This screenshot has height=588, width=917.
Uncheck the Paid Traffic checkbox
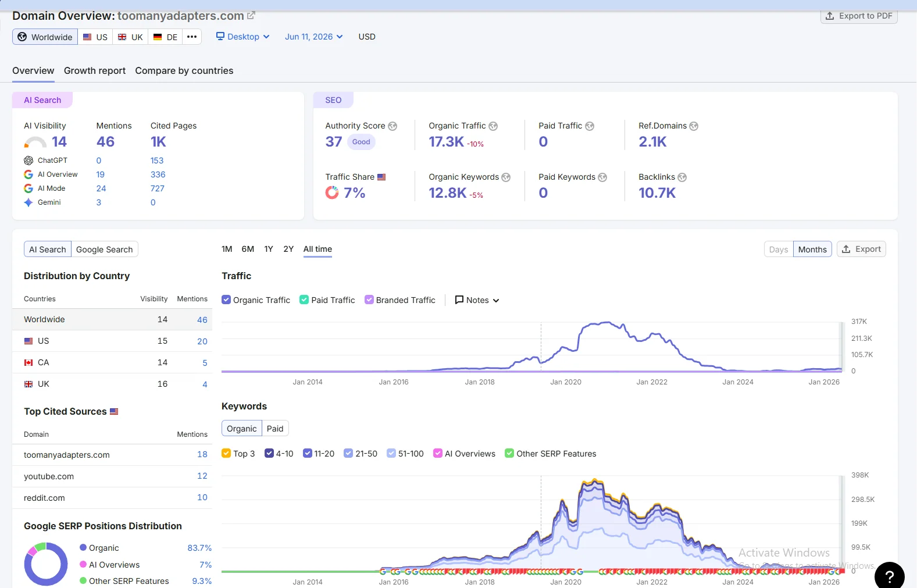[304, 300]
